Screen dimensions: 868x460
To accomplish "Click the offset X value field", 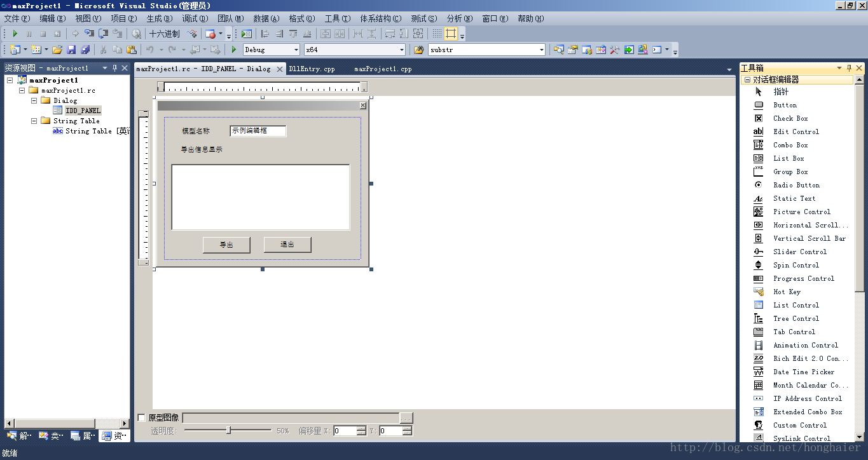I will (x=344, y=431).
